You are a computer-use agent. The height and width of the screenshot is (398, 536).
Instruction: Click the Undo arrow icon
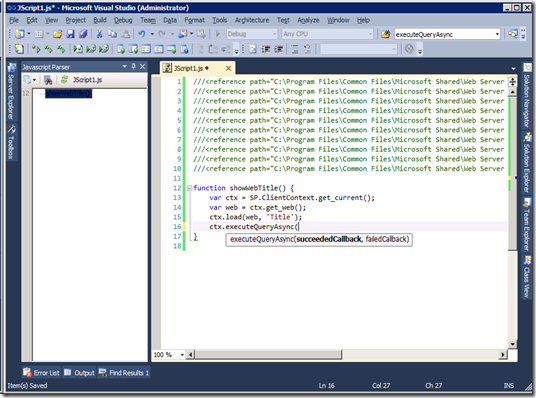[x=142, y=34]
